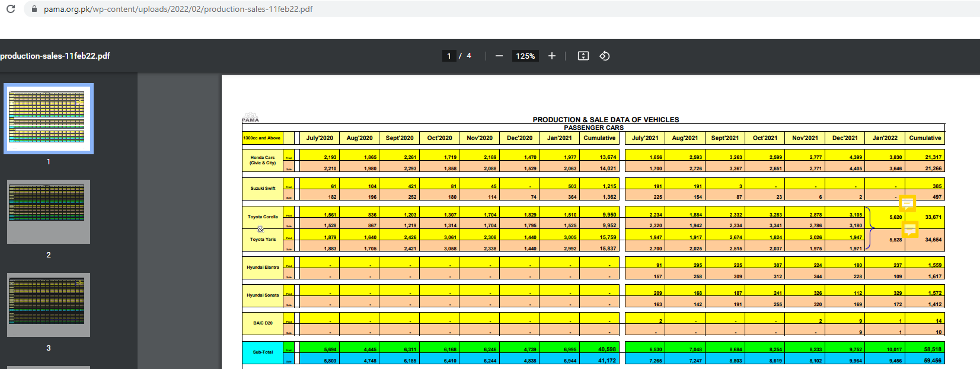Click Toyota Yaris cumulative value 34,654

pos(933,240)
